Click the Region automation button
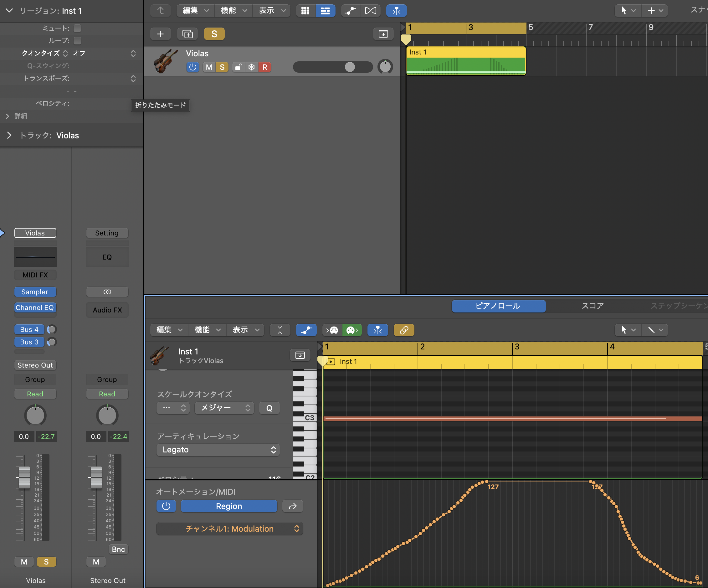The height and width of the screenshot is (588, 708). click(229, 506)
